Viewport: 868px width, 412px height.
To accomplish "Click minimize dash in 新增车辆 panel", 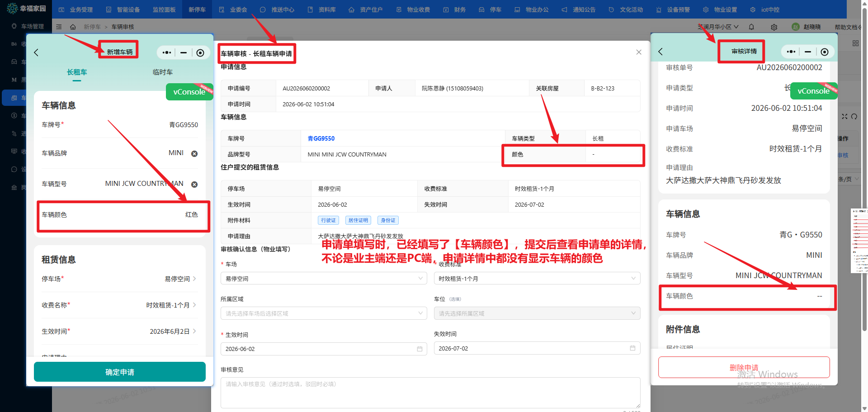I will [x=184, y=52].
